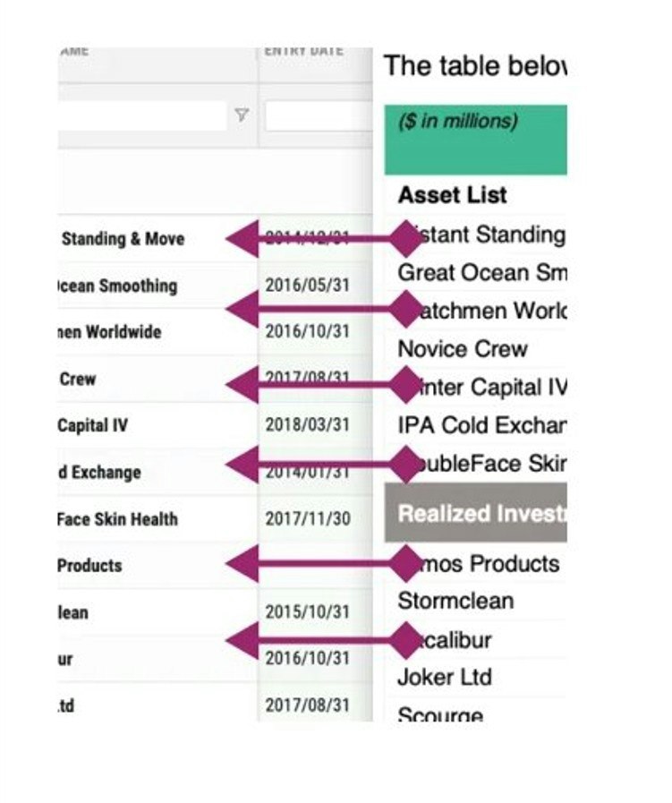Click the Standing & Move row name
Screen dimensions: 672x803
click(x=123, y=239)
